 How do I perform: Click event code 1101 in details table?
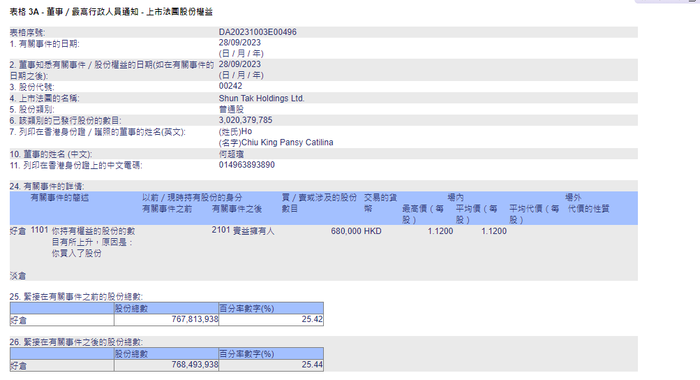coord(39,230)
